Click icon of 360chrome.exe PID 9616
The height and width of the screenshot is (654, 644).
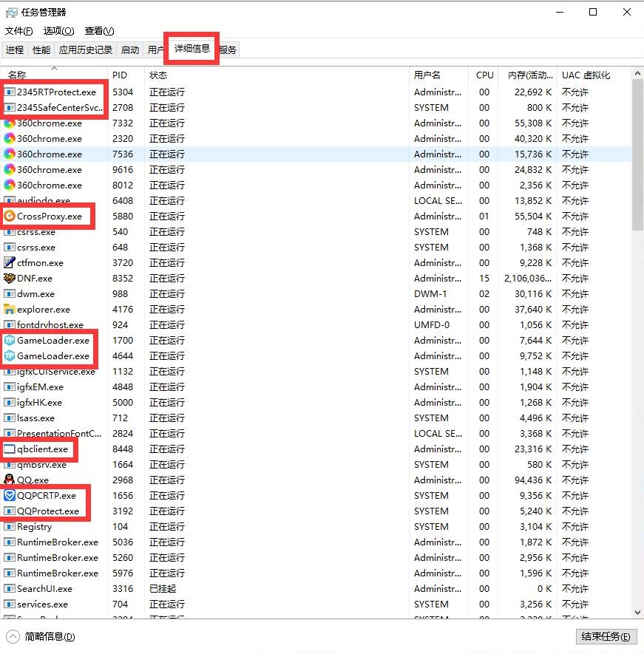coord(9,170)
